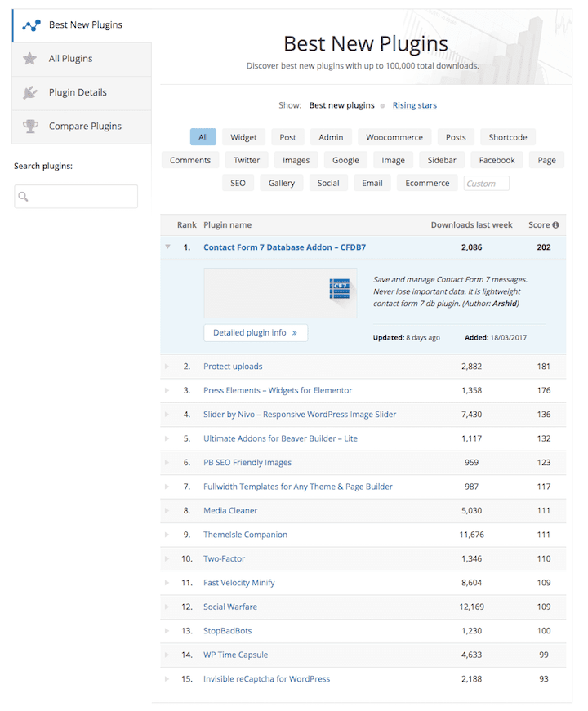Image resolution: width=588 pixels, height=711 pixels.
Task: Filter by the Comments tag
Action: pos(190,160)
